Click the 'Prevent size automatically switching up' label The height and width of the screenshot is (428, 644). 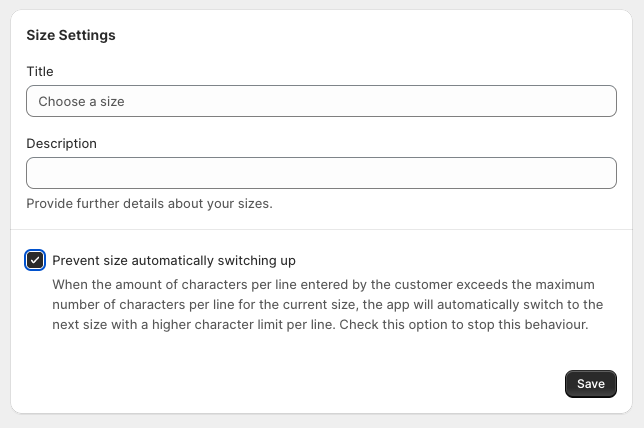click(x=174, y=261)
